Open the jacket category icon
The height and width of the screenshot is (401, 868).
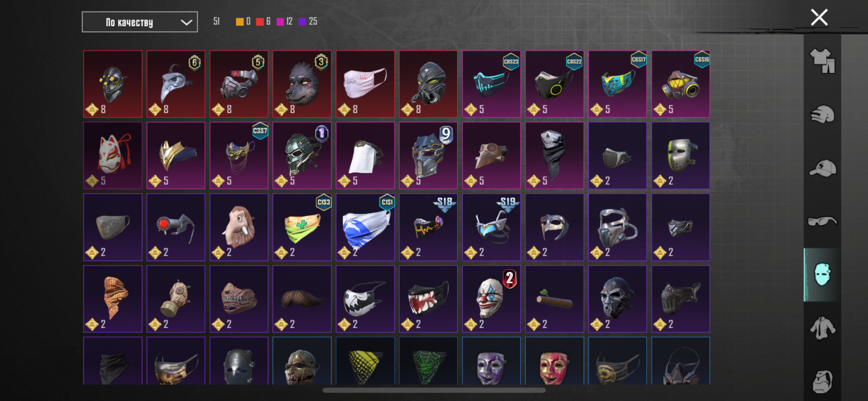(822, 328)
